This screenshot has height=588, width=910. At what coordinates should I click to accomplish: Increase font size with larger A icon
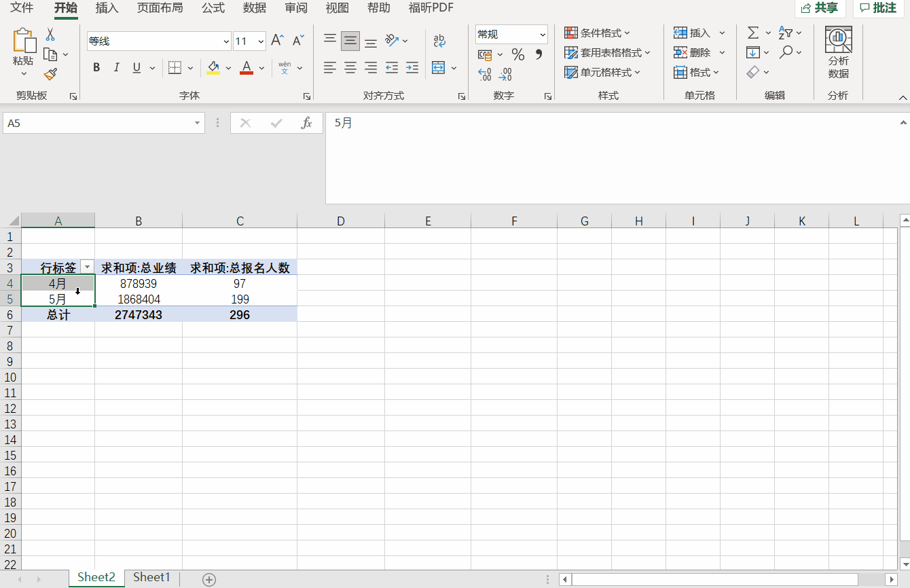(277, 41)
